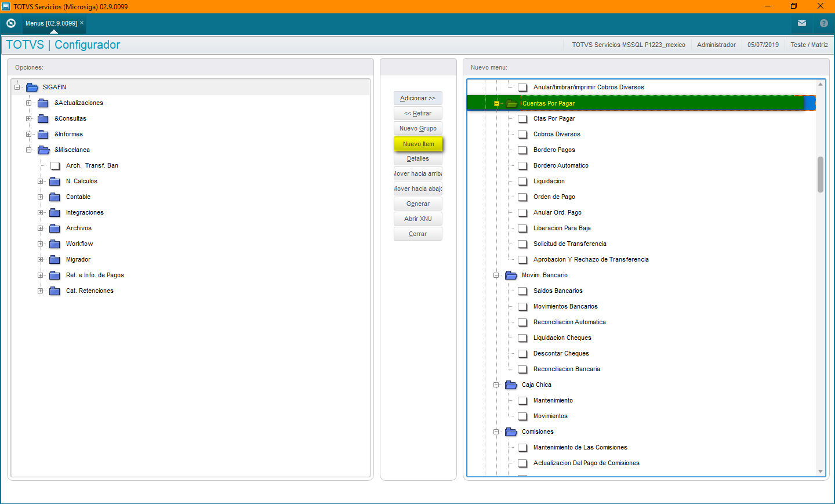This screenshot has width=835, height=504.
Task: Click the highlighted Nuevo Item button
Action: [418, 144]
